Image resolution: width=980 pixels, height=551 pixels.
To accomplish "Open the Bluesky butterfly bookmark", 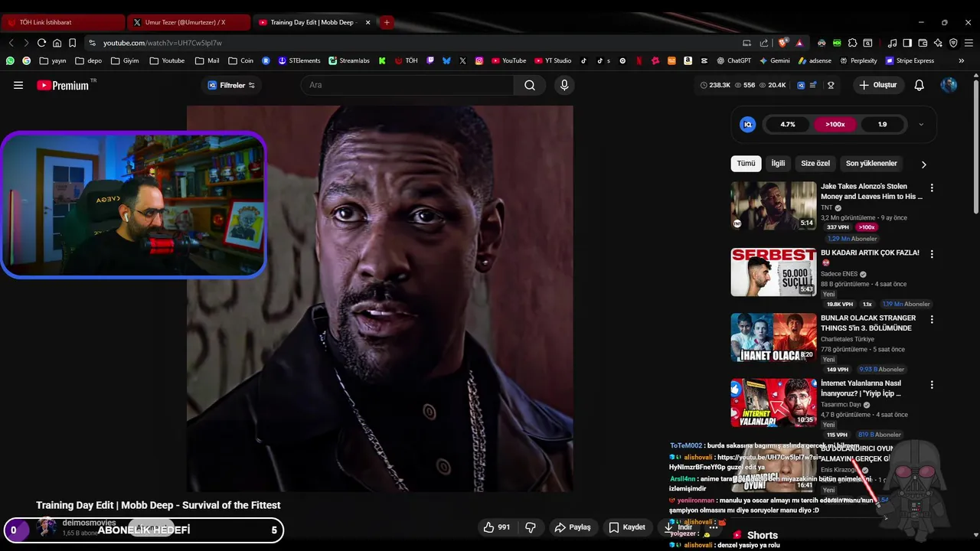I will point(446,60).
